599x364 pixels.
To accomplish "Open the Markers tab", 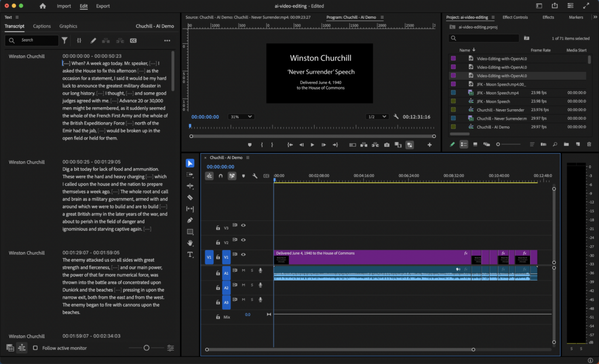I will click(576, 17).
